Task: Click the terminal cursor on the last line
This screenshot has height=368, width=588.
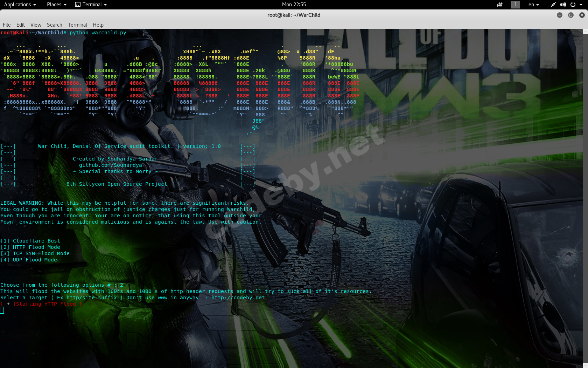Action: click(2, 310)
